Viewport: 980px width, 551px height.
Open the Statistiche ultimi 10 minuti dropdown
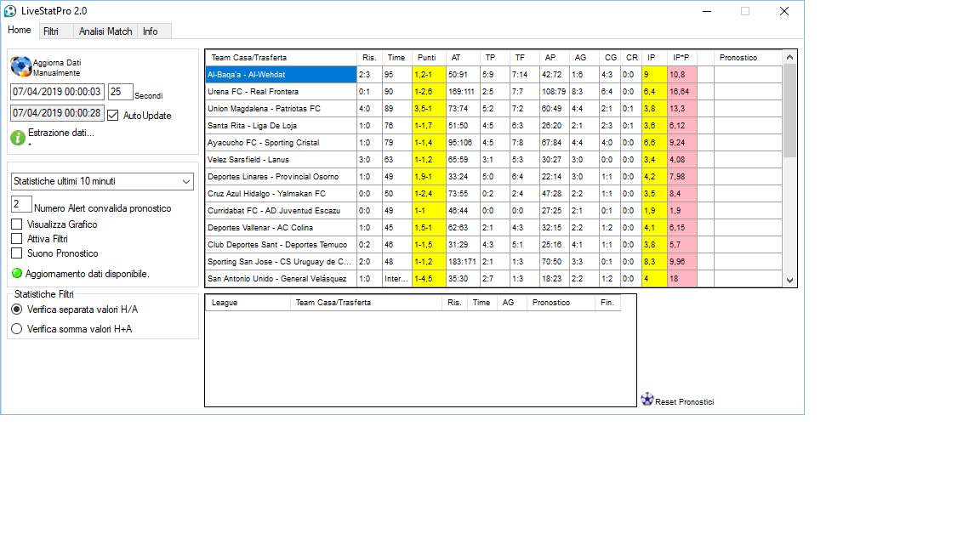(102, 181)
